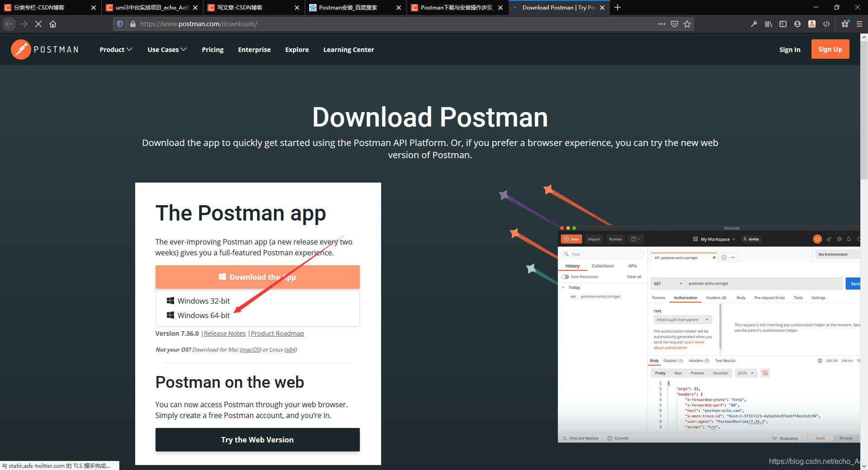Open the browser home page icon

(x=53, y=24)
